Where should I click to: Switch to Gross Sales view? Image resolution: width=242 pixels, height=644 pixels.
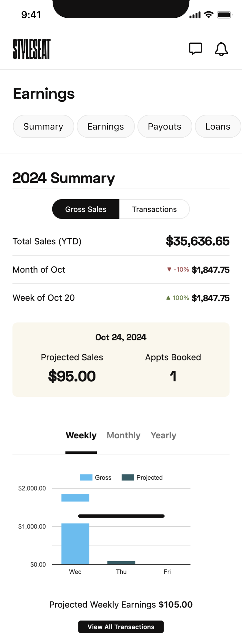click(x=86, y=209)
